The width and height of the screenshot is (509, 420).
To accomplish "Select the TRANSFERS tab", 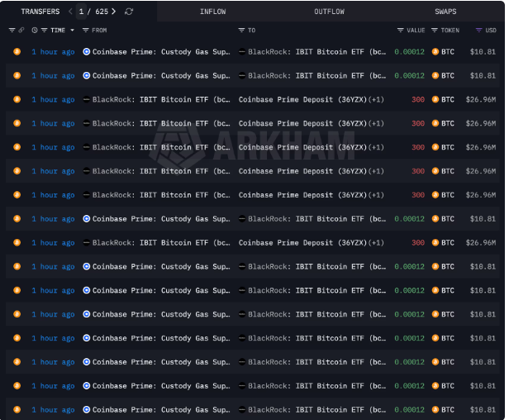I will 40,12.
